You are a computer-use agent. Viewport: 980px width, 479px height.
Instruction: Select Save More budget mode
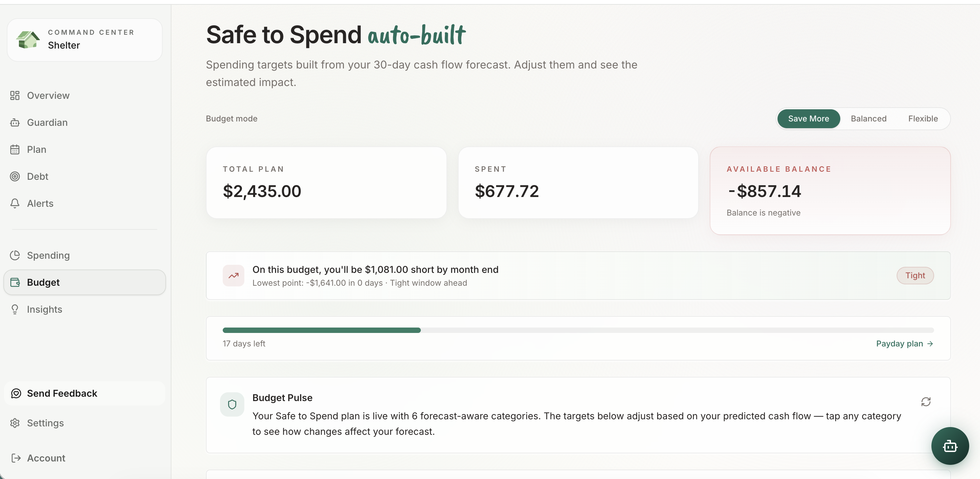(x=808, y=119)
